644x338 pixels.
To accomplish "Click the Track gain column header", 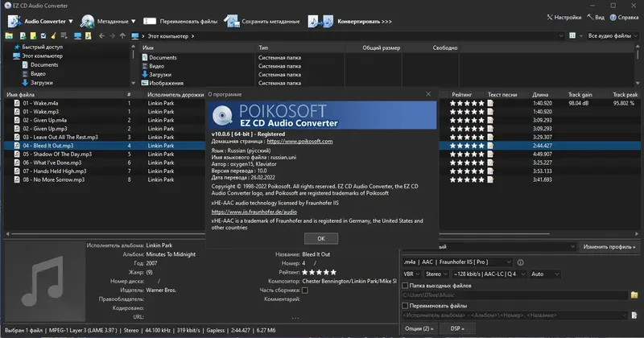I will tap(580, 94).
